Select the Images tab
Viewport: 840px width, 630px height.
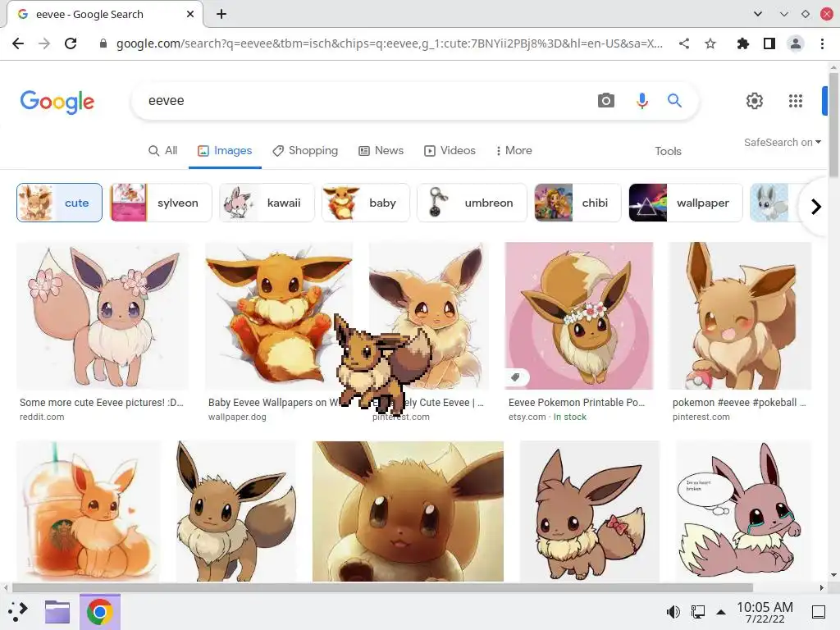(x=225, y=151)
